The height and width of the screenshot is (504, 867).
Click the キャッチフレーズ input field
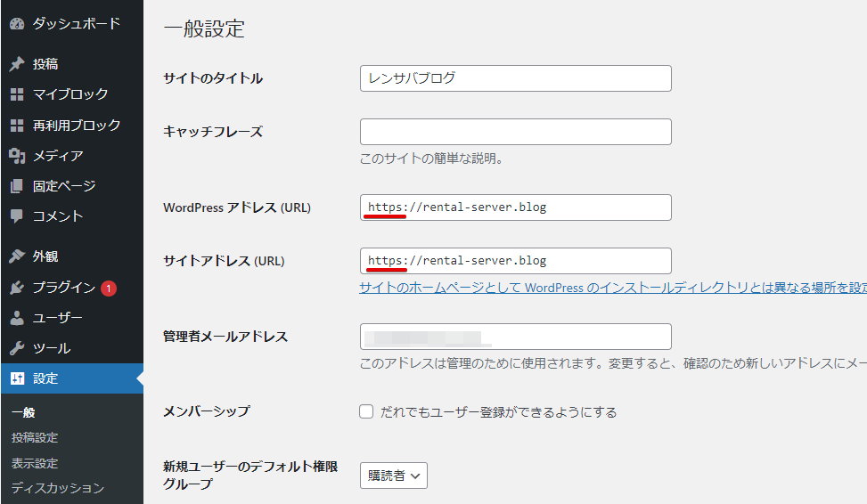pyautogui.click(x=516, y=132)
